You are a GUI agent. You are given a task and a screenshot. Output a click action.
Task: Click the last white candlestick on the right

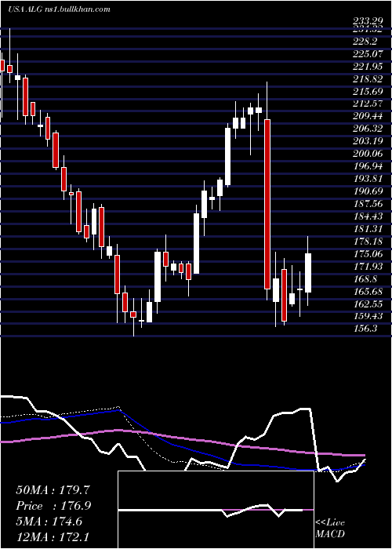point(308,273)
